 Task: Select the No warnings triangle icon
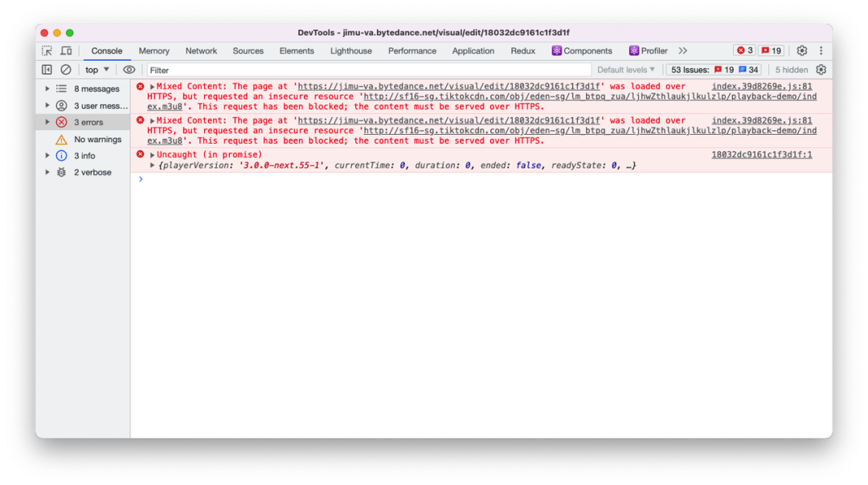(x=61, y=140)
